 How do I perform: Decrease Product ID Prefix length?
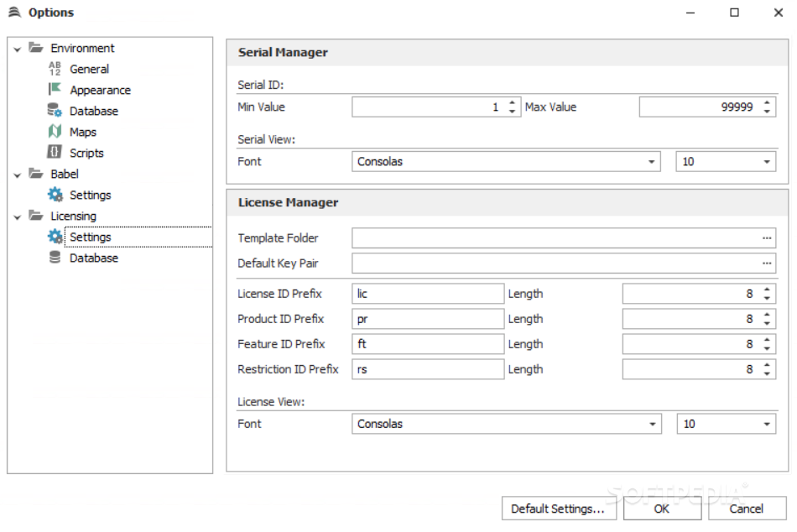click(x=767, y=323)
